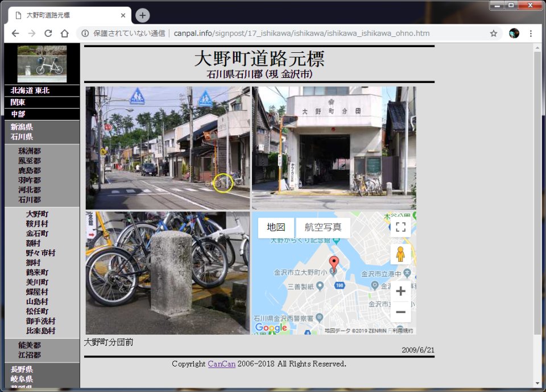Go to the 御手洗村 page link
The height and width of the screenshot is (392, 546).
coord(40,321)
